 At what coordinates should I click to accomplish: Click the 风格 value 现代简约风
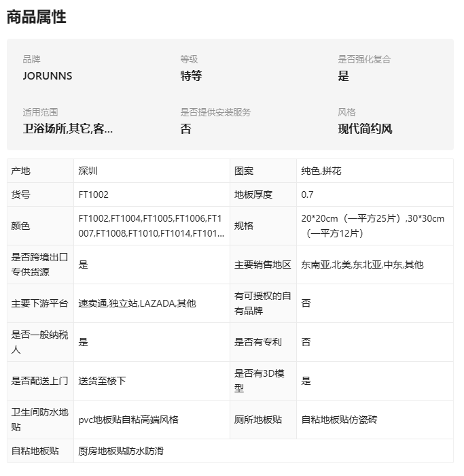365,129
